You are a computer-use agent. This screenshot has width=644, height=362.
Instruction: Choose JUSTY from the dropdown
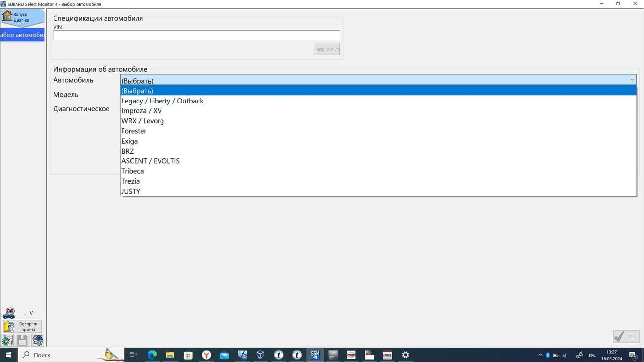click(378, 191)
